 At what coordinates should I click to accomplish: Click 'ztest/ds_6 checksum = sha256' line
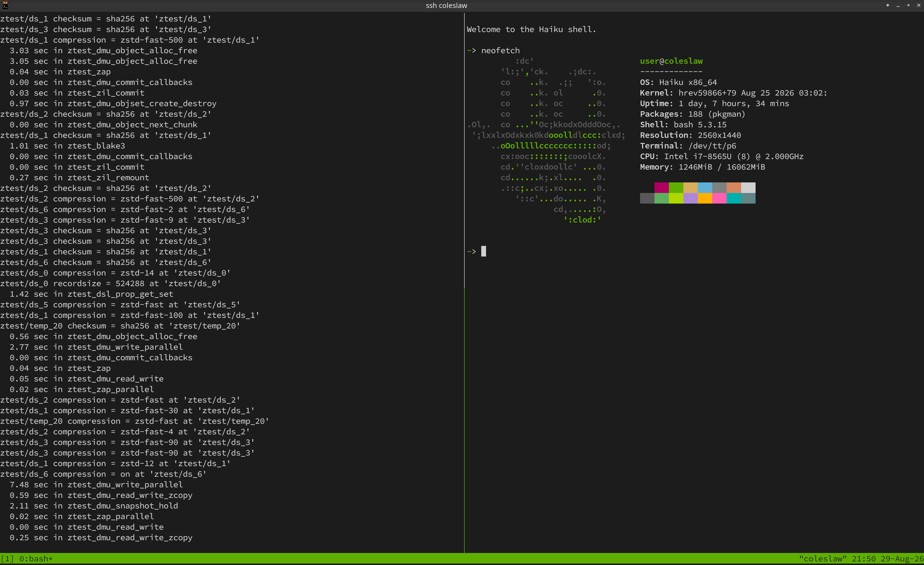106,262
